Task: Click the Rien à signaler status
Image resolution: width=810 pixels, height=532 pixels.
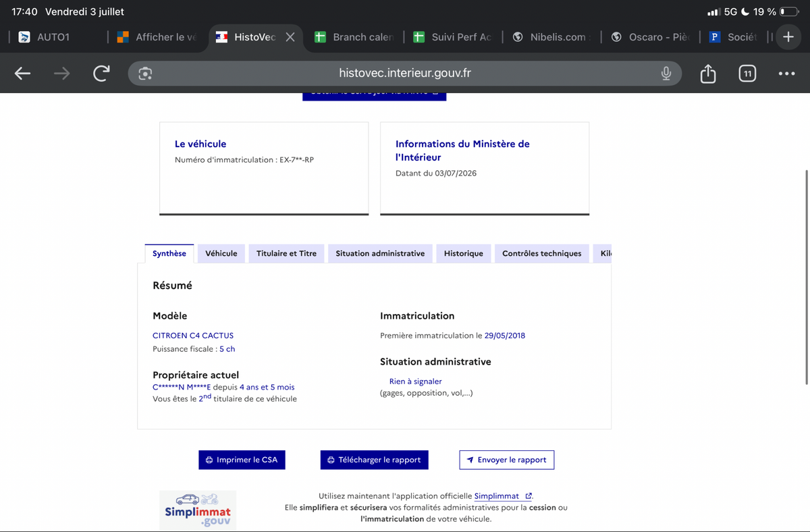Action: coord(416,381)
